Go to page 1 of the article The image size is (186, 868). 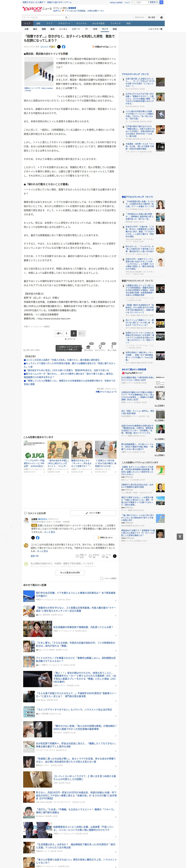[x=66, y=333]
